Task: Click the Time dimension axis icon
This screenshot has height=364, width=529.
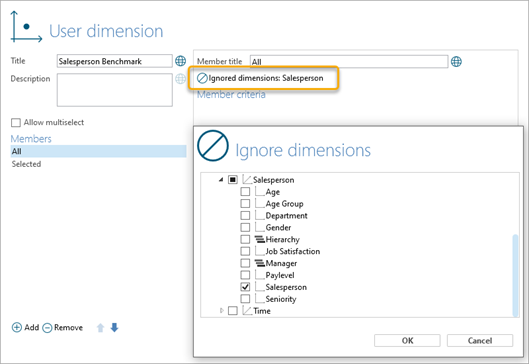Action: pyautogui.click(x=247, y=310)
